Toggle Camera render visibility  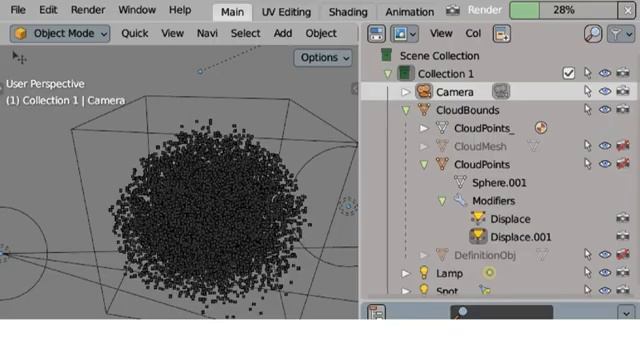coord(623,91)
